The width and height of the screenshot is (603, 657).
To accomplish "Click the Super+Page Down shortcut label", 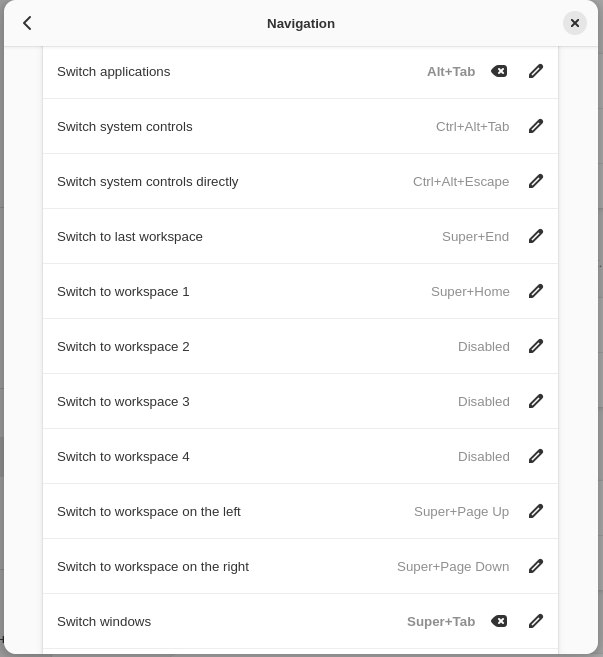I will click(453, 566).
